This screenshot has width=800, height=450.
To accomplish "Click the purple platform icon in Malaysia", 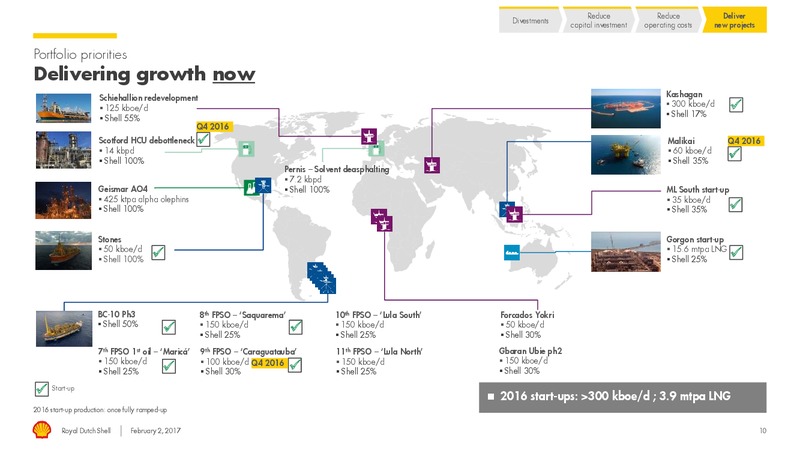I will (515, 214).
